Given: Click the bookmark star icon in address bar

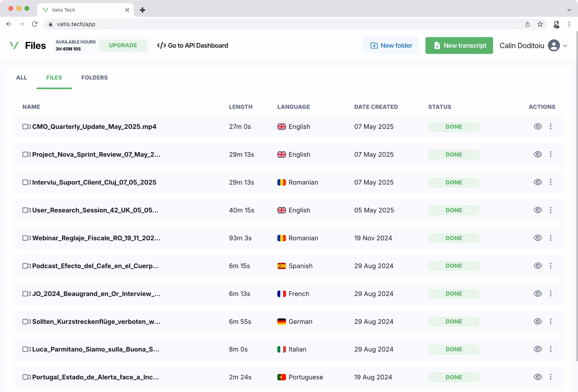Looking at the screenshot, I should [x=540, y=24].
